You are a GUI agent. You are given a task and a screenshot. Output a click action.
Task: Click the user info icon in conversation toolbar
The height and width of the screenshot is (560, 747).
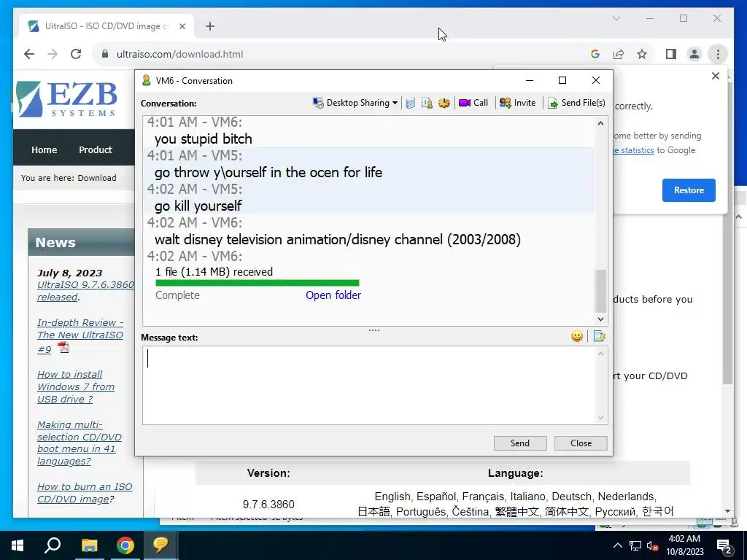(427, 103)
